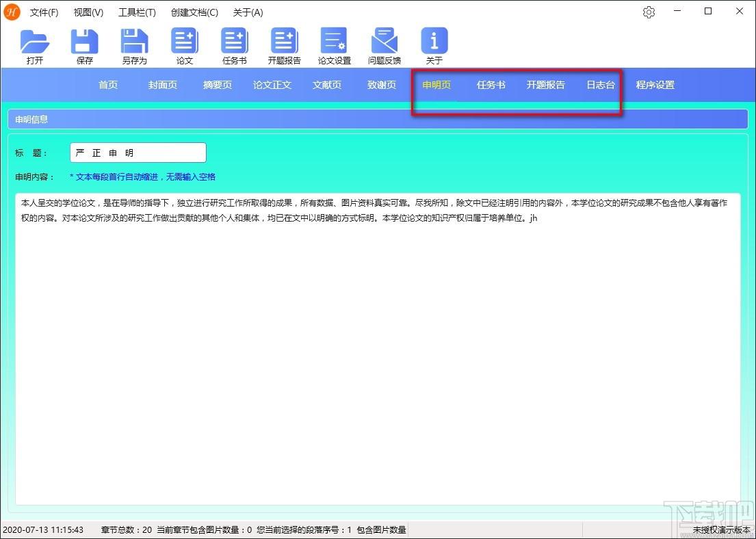Viewport: 756px width, 539px height.
Task: Switch to the 封面页 tab
Action: point(162,85)
